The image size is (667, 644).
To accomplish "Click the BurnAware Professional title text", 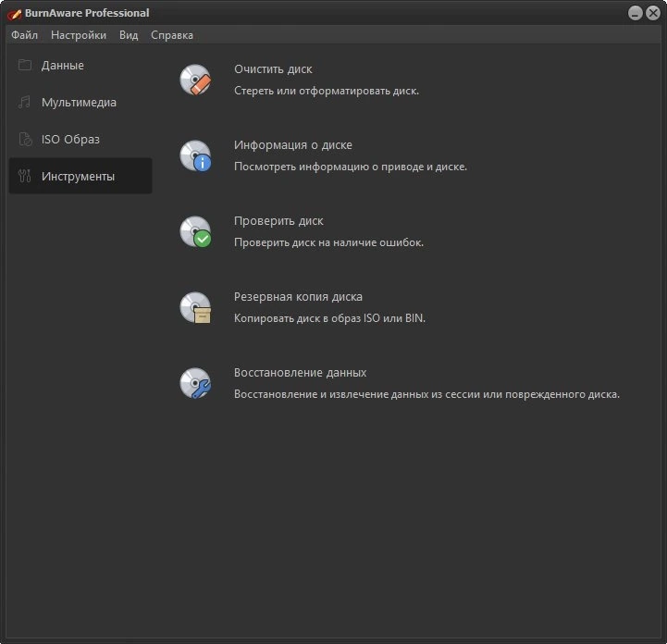I will pos(87,13).
